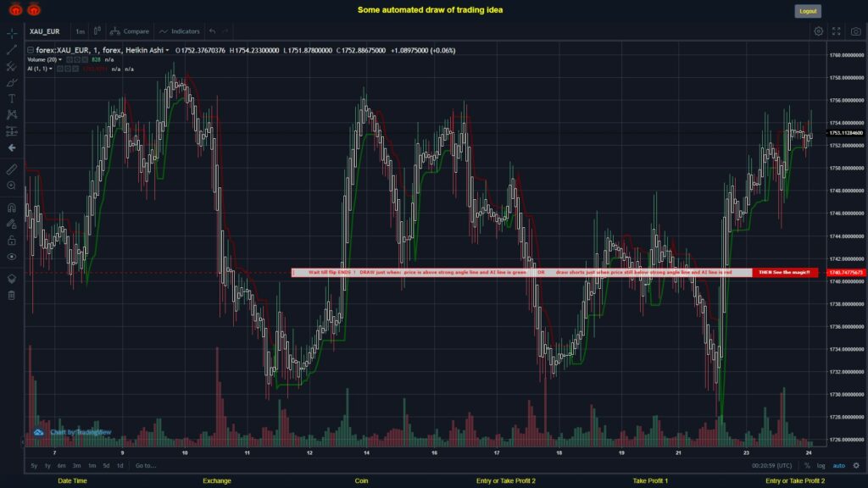Hide the Volume indicator via first legend box
Image resolution: width=868 pixels, height=488 pixels.
(x=70, y=60)
